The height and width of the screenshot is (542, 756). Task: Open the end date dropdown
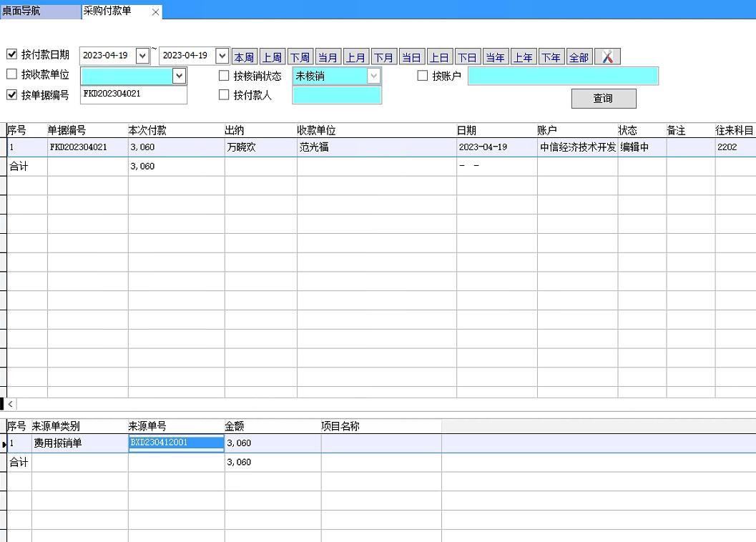point(222,56)
